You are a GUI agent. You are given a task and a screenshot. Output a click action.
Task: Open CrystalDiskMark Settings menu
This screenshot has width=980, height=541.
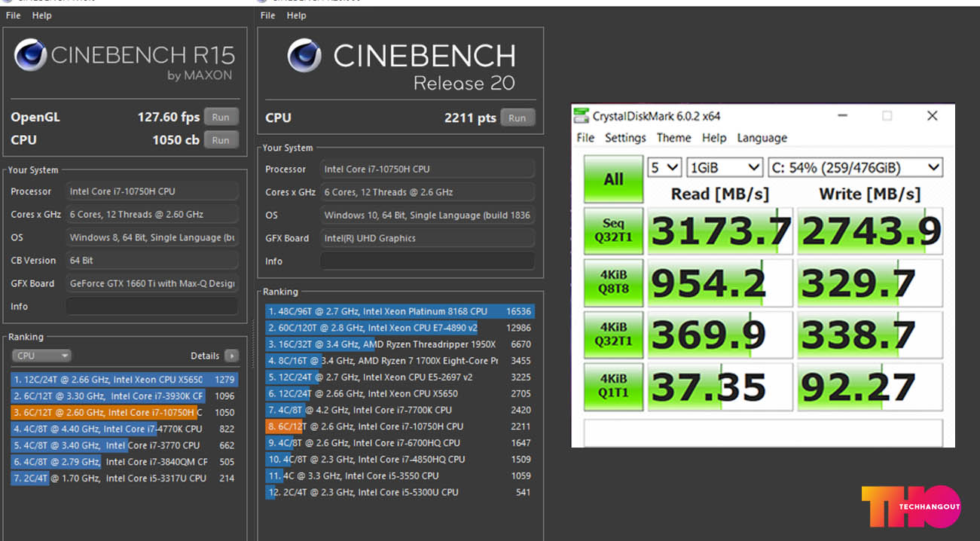tap(625, 138)
